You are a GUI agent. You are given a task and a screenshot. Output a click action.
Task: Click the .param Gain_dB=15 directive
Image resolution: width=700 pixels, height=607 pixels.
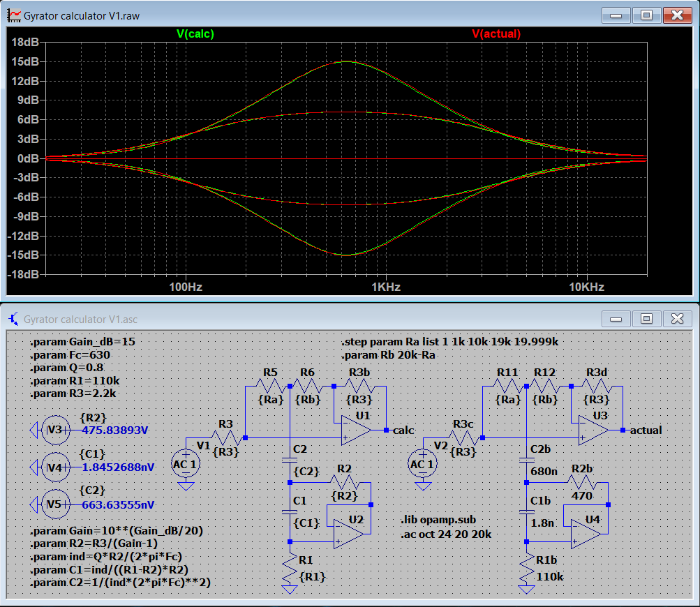tap(82, 342)
